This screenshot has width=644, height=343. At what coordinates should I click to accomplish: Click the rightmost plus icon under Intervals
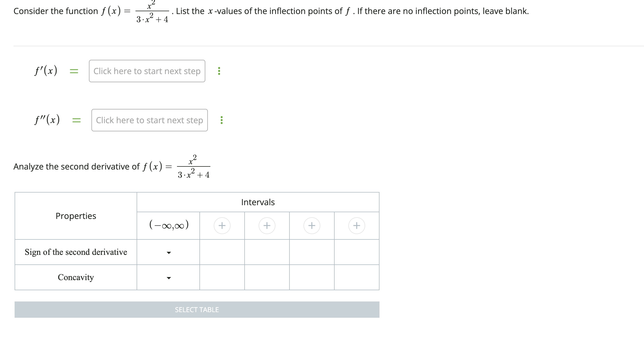(x=357, y=225)
